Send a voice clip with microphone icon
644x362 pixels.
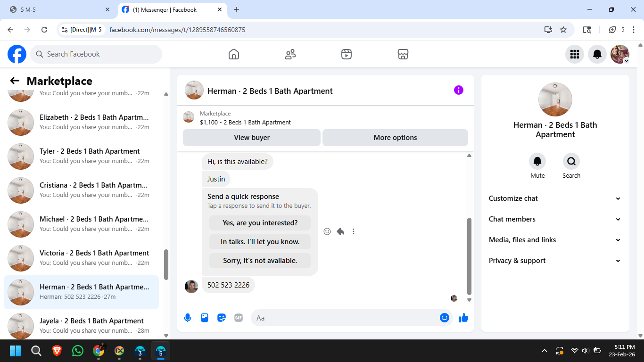(188, 318)
